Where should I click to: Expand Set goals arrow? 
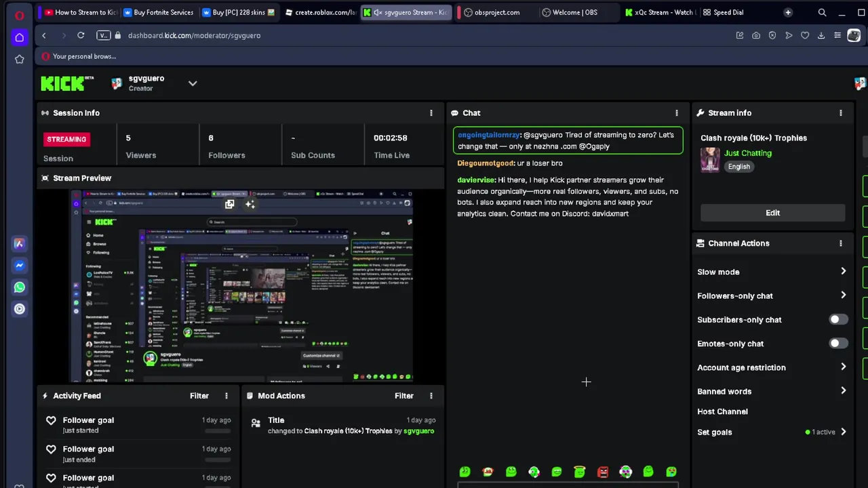[x=843, y=432]
